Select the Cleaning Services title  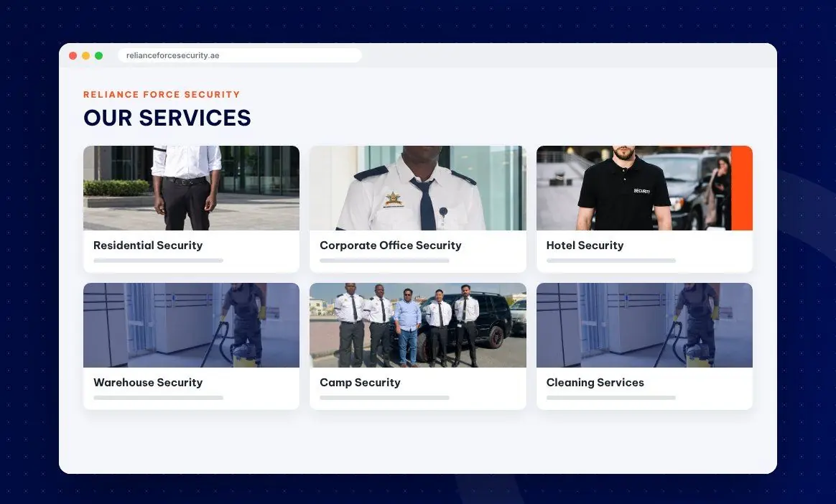(595, 383)
